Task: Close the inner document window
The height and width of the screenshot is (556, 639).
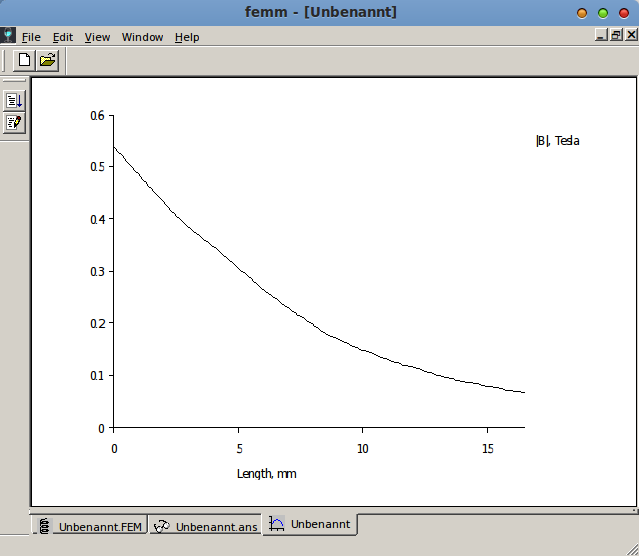Action: click(x=631, y=35)
